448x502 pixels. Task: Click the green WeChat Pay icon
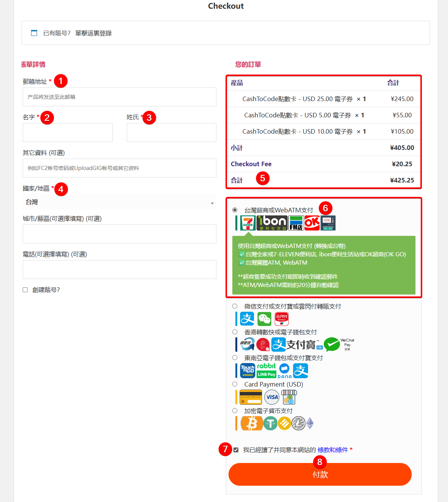(264, 319)
